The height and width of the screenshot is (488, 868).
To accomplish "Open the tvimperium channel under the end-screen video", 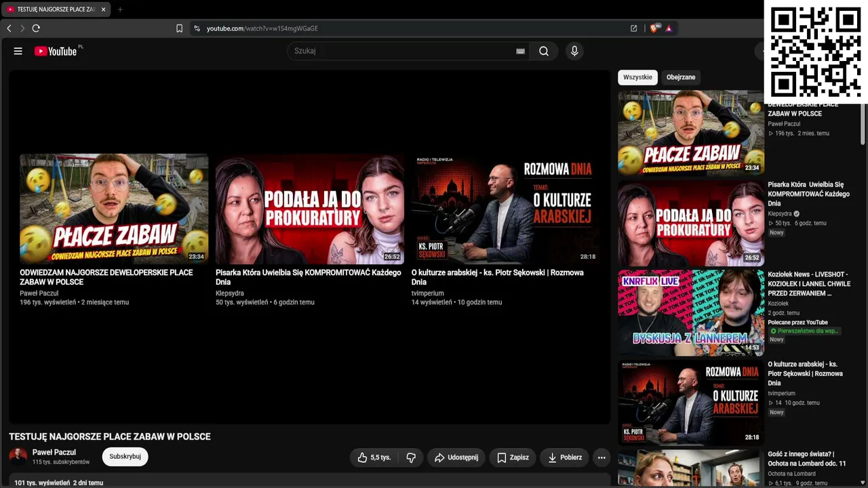I will (x=427, y=293).
